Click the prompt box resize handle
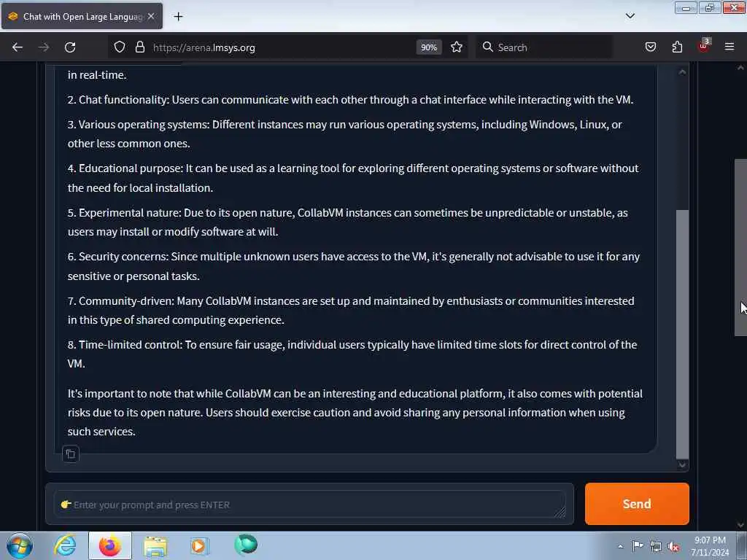 pyautogui.click(x=561, y=512)
